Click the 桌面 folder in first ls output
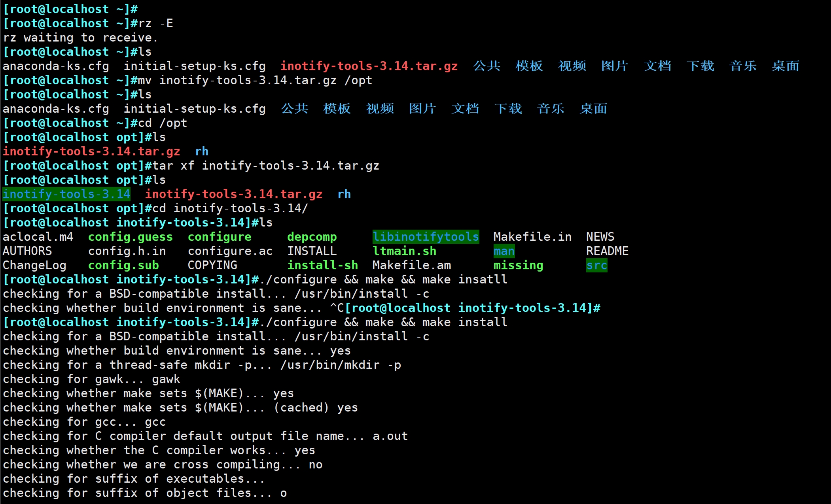 click(786, 66)
